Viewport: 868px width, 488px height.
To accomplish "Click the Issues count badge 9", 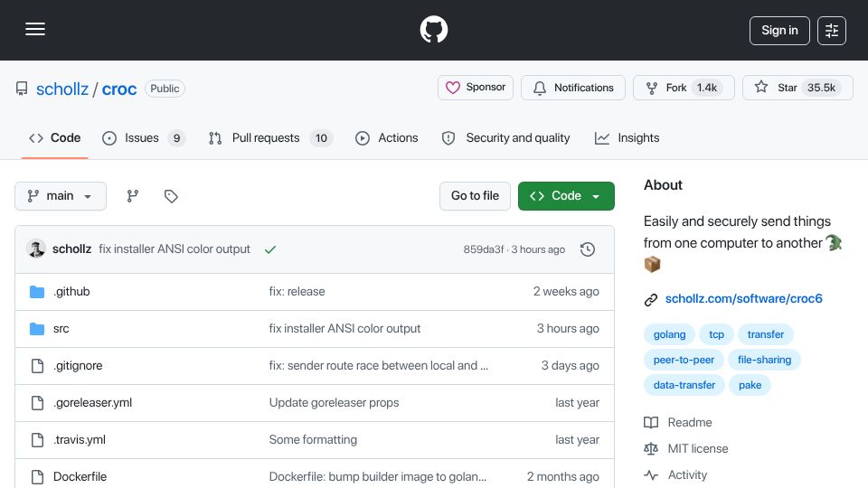I will (176, 137).
